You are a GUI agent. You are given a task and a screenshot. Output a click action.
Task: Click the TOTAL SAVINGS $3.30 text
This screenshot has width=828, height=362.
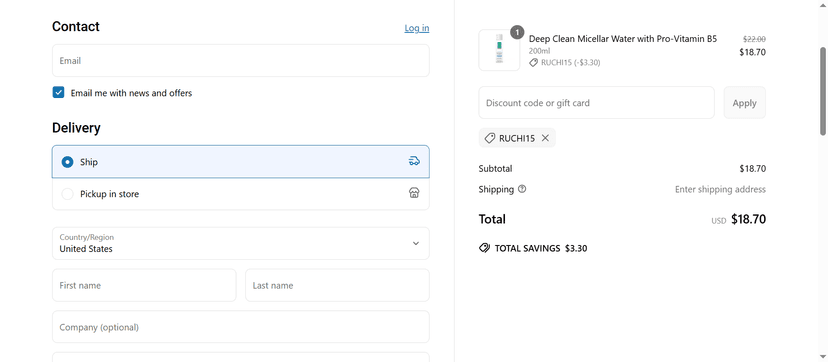(x=541, y=248)
